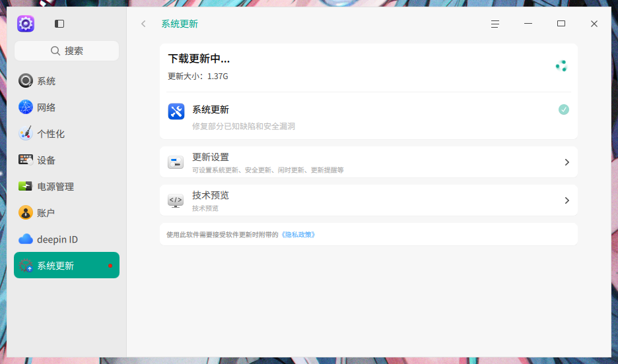Screen dimensions: 618x364
Task: Toggle the green checkmark for 系统更新
Action: (564, 109)
